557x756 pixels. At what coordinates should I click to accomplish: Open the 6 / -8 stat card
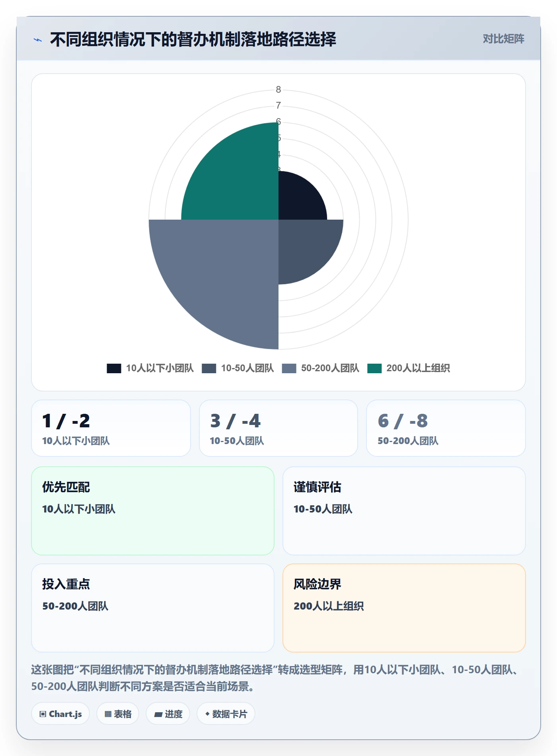coord(446,428)
